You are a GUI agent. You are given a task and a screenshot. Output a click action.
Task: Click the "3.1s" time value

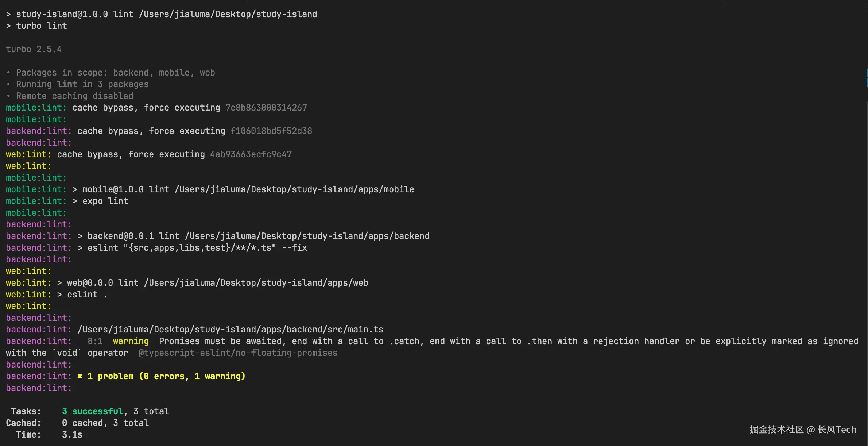[72, 435]
